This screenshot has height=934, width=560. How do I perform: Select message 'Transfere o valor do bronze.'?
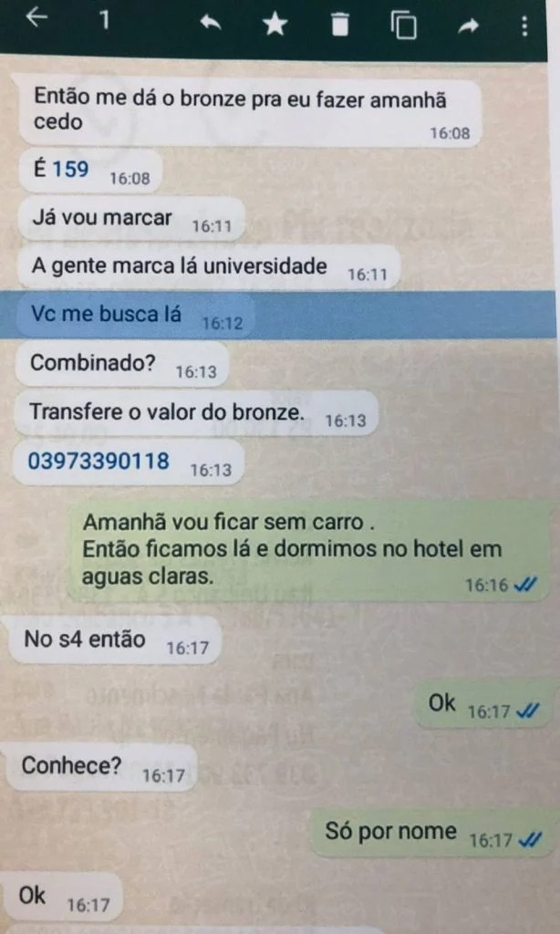[196, 413]
